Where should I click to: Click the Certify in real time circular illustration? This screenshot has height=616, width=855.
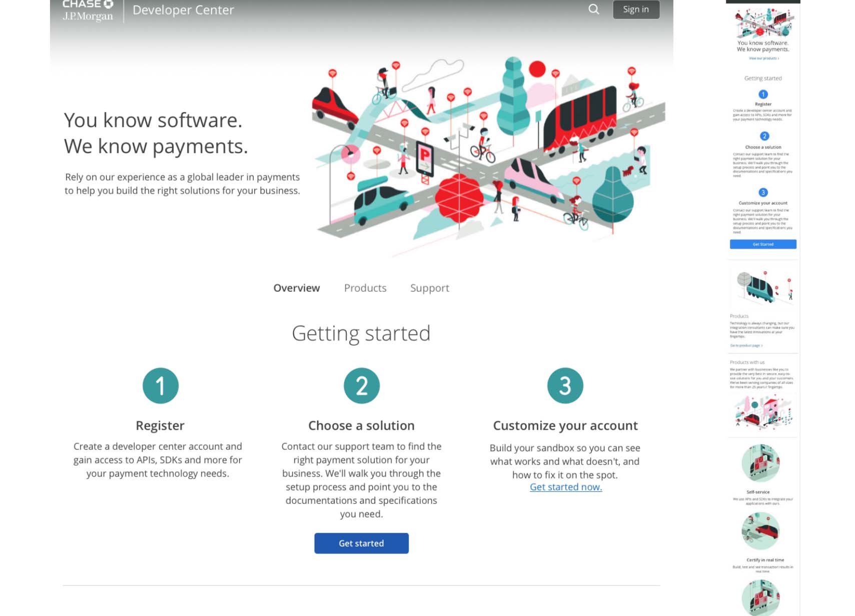click(760, 531)
